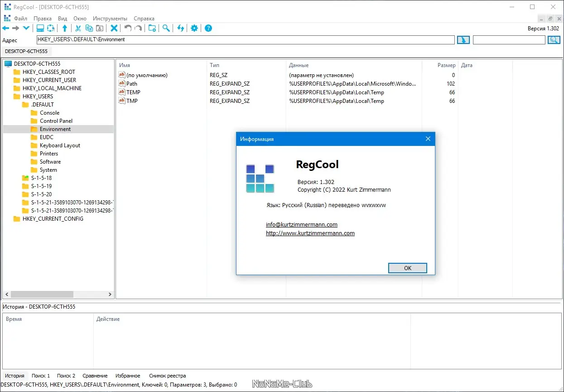Image resolution: width=564 pixels, height=392 pixels.
Task: Click the Paste icon in toolbar
Action: [x=100, y=28]
